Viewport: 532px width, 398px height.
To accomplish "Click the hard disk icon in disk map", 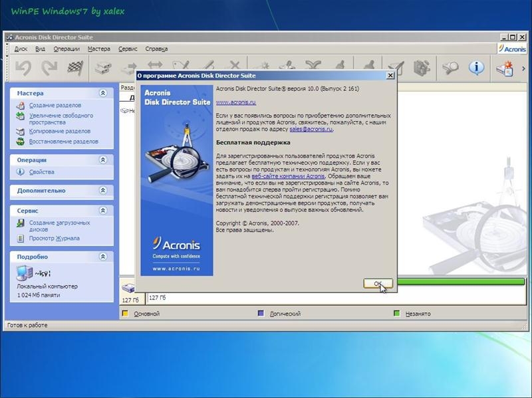I will click(128, 288).
